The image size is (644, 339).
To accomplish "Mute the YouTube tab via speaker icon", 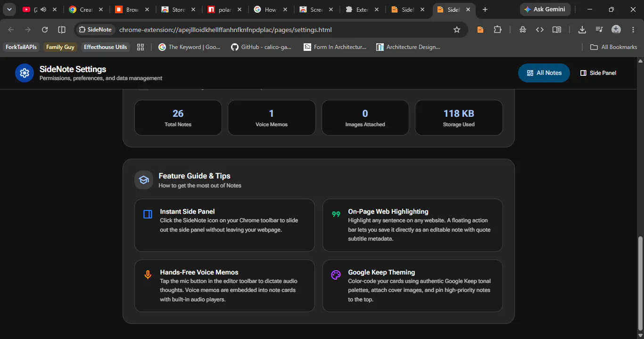I will coord(43,9).
